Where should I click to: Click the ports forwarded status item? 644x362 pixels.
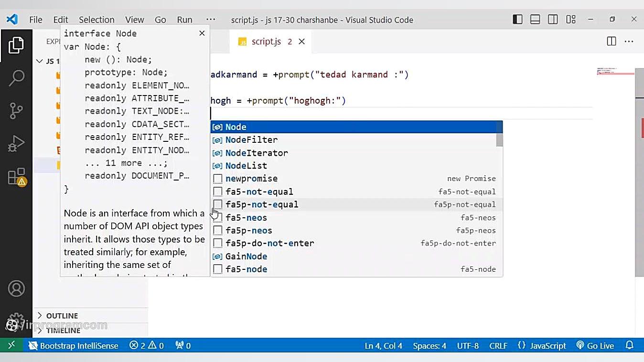[x=183, y=345]
